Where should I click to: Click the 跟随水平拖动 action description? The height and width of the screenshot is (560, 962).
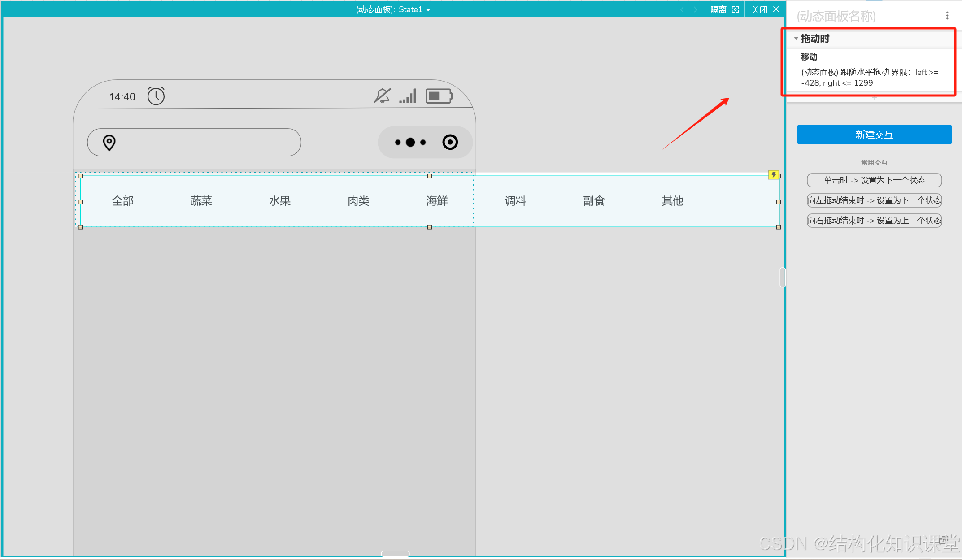click(x=870, y=78)
